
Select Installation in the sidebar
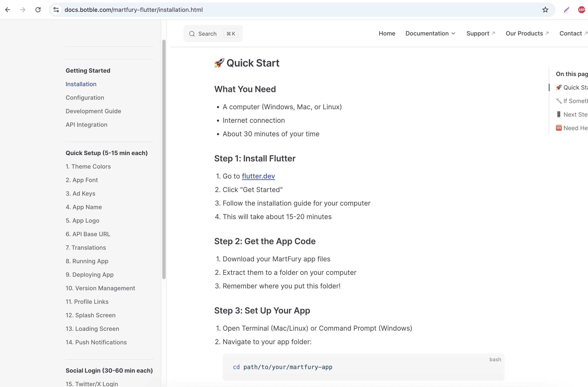click(x=81, y=84)
